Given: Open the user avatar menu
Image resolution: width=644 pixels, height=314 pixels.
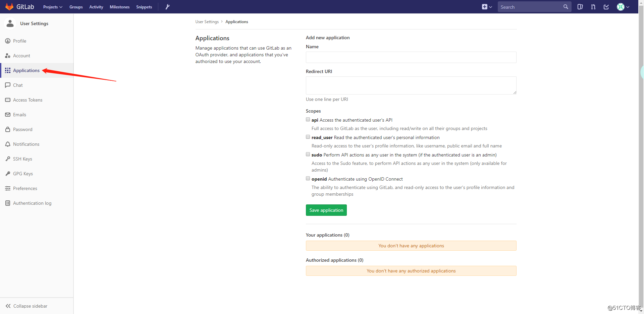Looking at the screenshot, I should click(623, 7).
